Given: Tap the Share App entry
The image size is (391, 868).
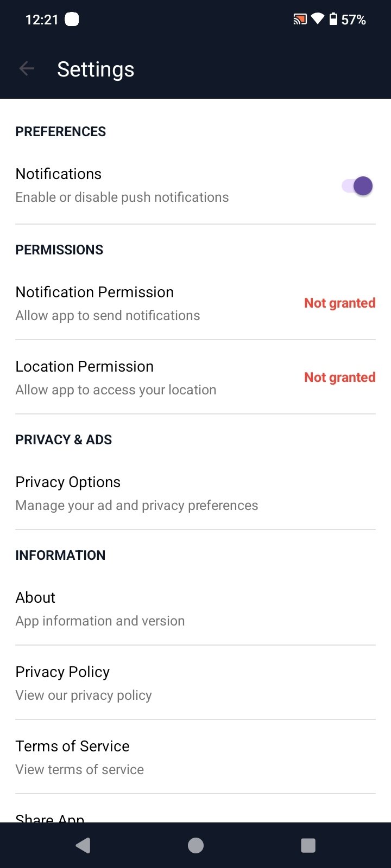Looking at the screenshot, I should 50,817.
